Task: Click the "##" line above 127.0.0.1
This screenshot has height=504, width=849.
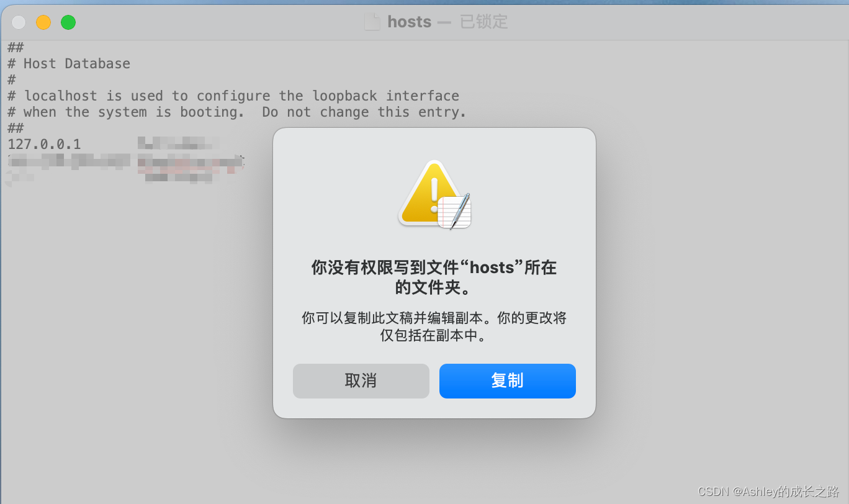Action: [16, 128]
